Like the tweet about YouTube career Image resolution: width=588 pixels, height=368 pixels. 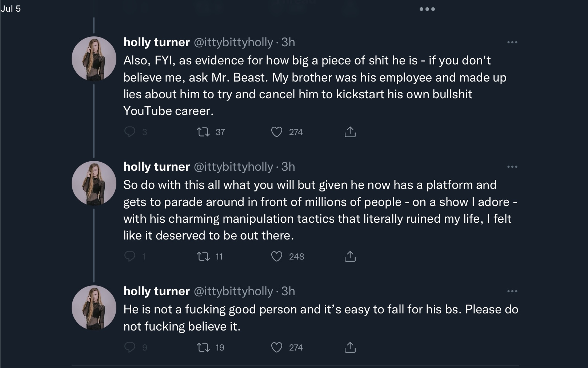coord(277,132)
